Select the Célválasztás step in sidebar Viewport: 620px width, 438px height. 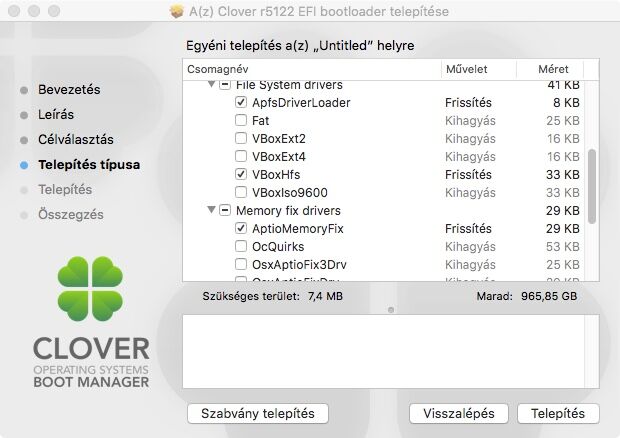(76, 140)
